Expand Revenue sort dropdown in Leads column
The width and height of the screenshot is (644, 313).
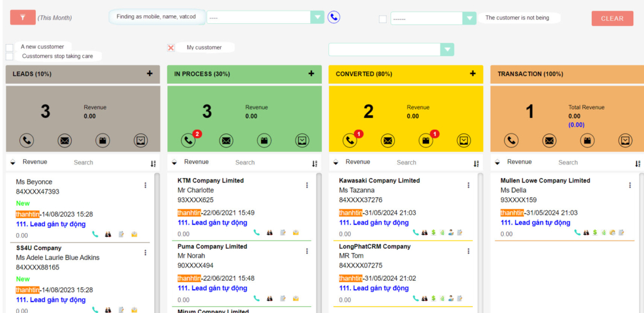(x=13, y=162)
